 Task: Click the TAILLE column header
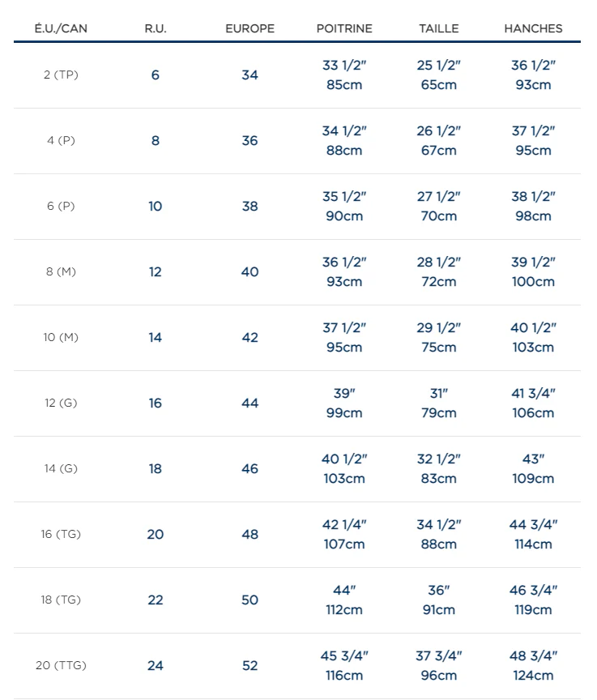click(x=439, y=28)
